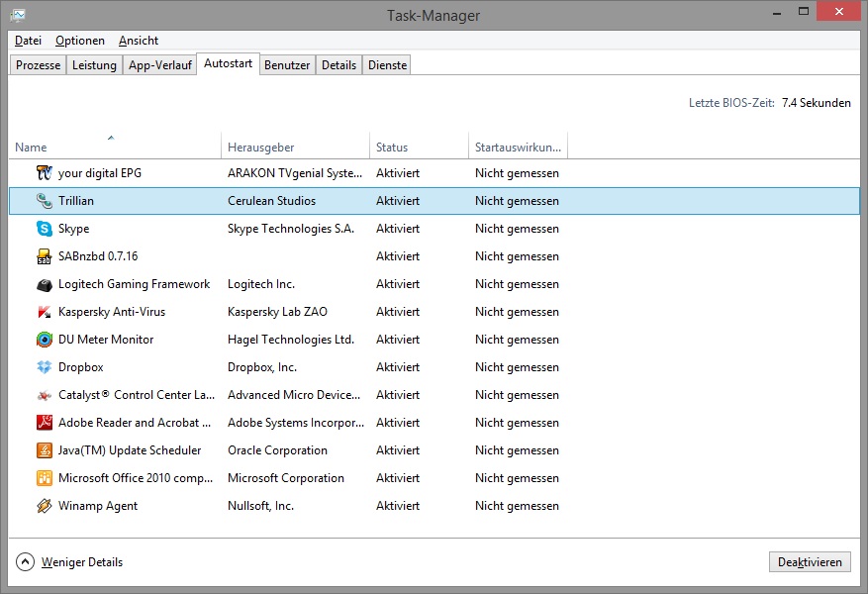Collapse view with the Weniger Details arrow

pyautogui.click(x=25, y=562)
